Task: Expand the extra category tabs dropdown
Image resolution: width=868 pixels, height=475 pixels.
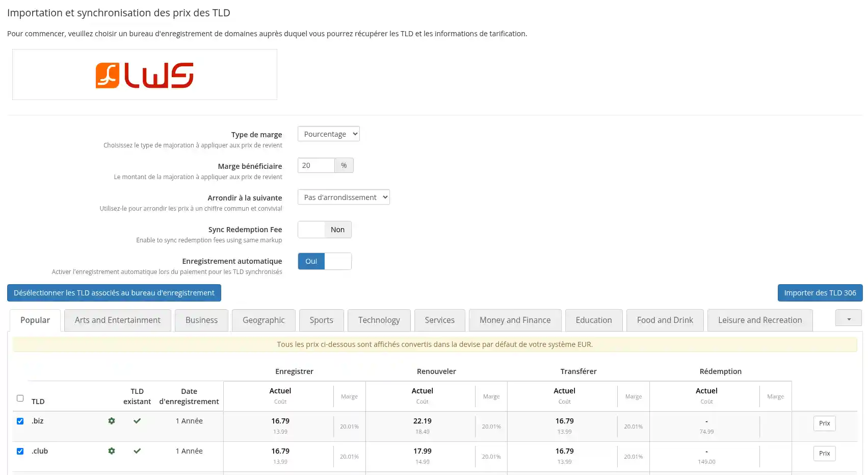Action: tap(849, 318)
